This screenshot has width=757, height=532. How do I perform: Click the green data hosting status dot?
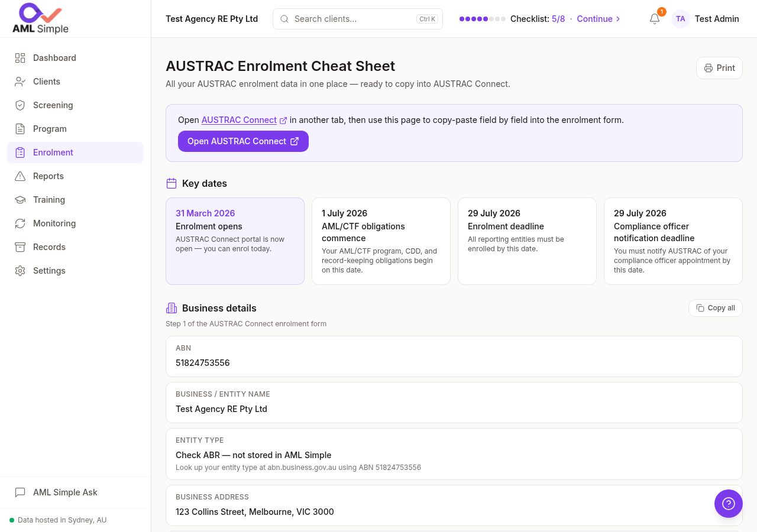(x=12, y=520)
